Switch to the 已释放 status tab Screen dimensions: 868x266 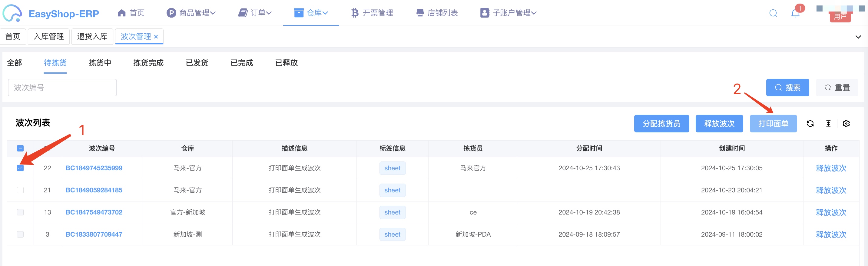[x=287, y=63]
